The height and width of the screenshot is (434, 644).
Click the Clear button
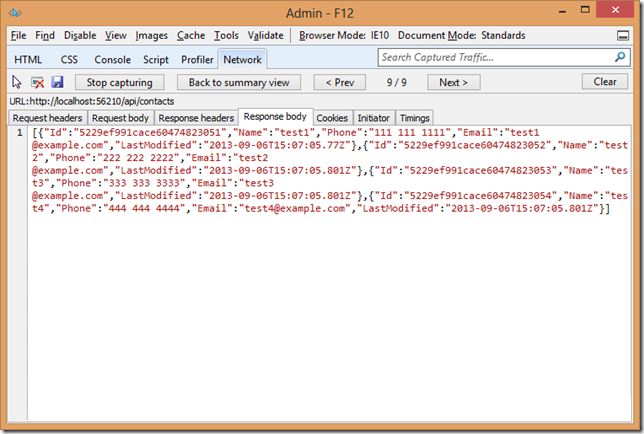[604, 82]
